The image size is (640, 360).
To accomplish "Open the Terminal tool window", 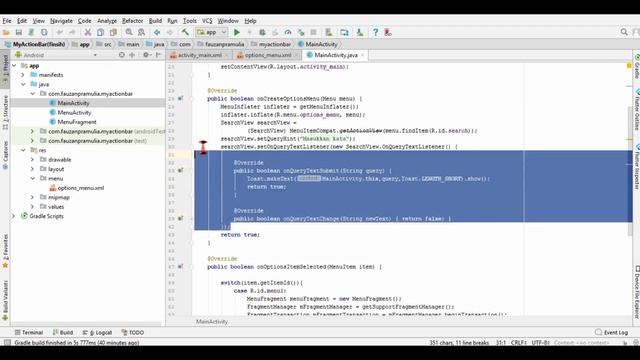I will click(x=29, y=333).
